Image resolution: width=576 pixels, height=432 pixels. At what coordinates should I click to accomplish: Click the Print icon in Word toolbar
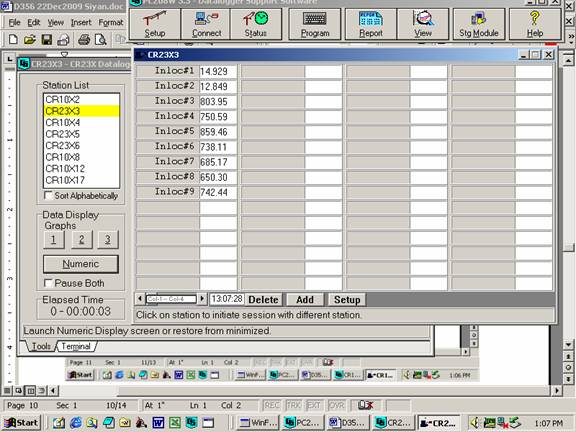[84, 39]
